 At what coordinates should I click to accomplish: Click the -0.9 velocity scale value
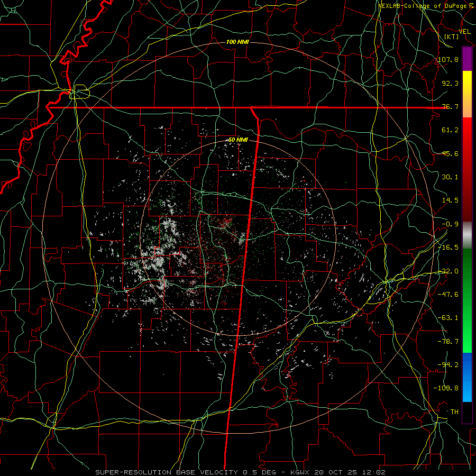tap(450, 224)
